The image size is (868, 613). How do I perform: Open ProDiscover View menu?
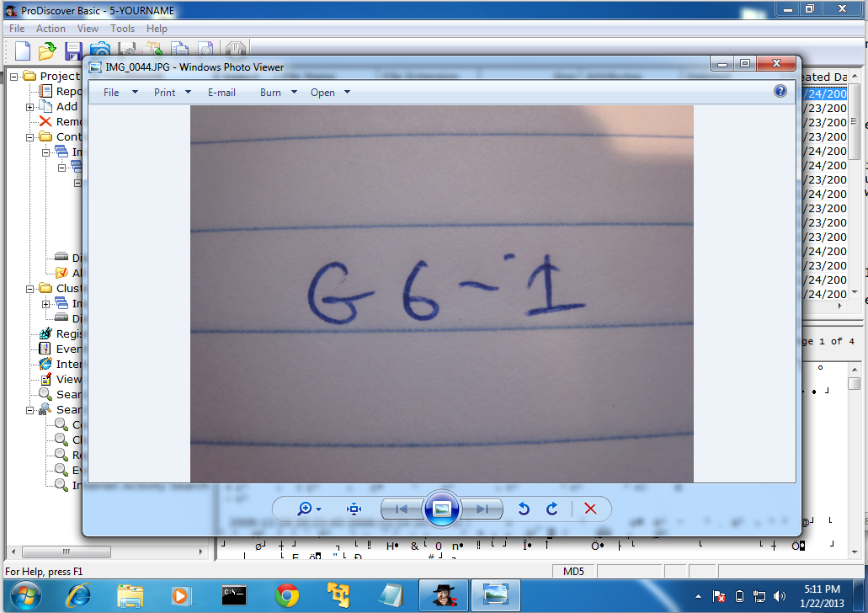(88, 29)
